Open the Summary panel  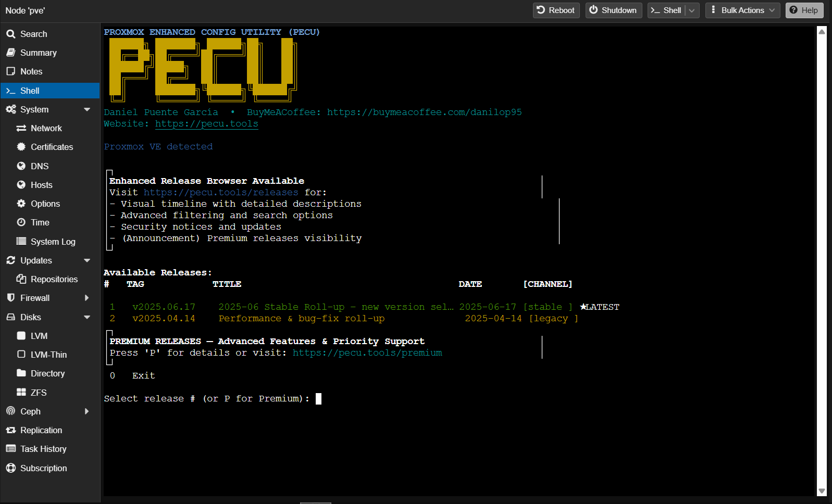click(x=50, y=53)
